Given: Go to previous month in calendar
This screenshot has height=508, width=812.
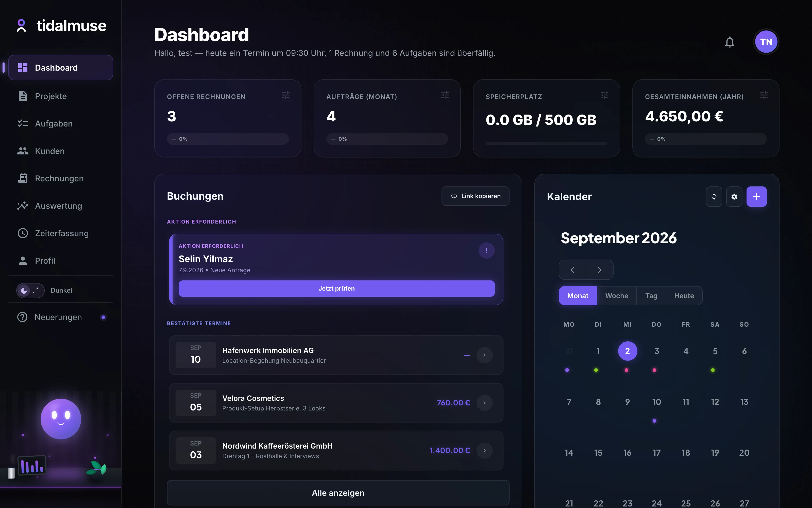Looking at the screenshot, I should [572, 270].
